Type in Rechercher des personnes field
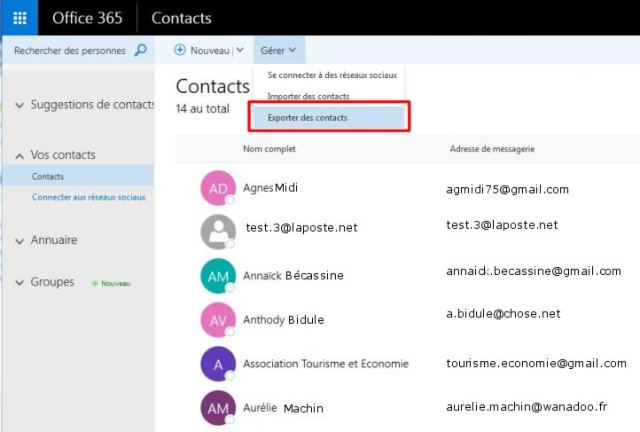 click(70, 50)
